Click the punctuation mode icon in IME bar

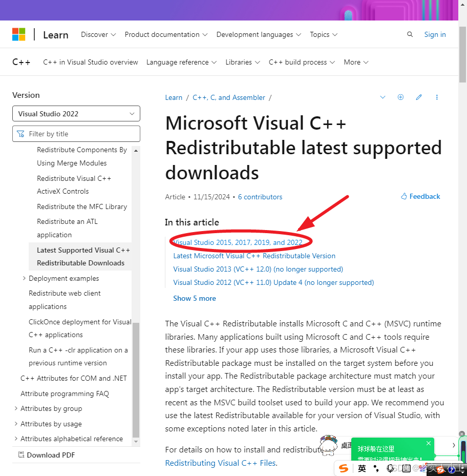pos(376,468)
